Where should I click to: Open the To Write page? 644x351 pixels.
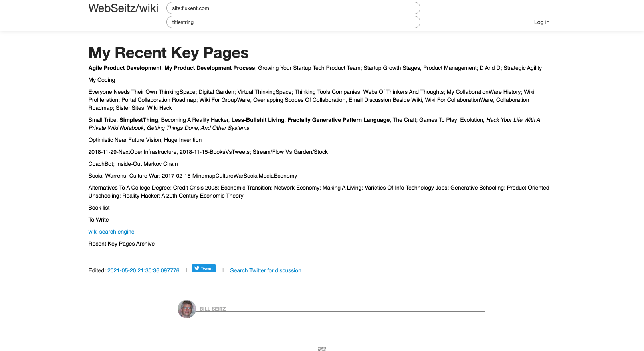(99, 220)
